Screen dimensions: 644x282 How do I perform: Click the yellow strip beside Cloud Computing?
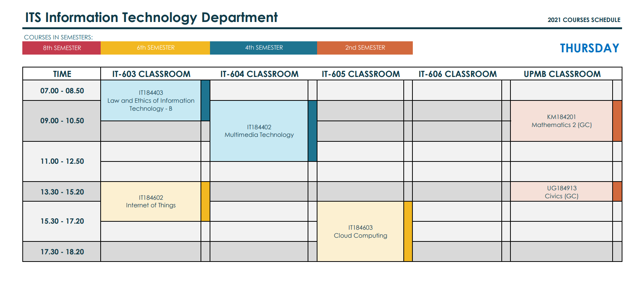[x=408, y=231]
